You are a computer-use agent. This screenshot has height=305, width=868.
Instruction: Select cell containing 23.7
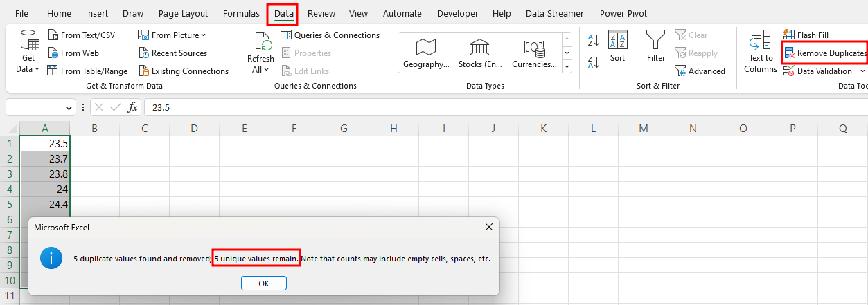click(45, 159)
